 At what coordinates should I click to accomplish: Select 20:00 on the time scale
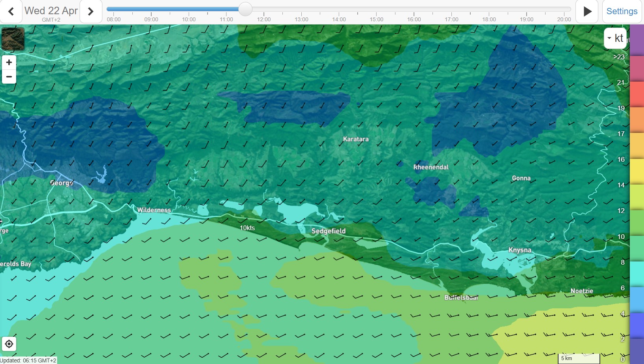pyautogui.click(x=564, y=19)
